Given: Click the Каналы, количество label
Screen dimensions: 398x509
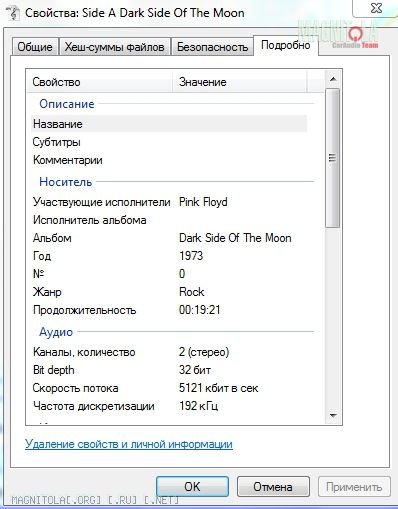Looking at the screenshot, I should [x=84, y=352].
